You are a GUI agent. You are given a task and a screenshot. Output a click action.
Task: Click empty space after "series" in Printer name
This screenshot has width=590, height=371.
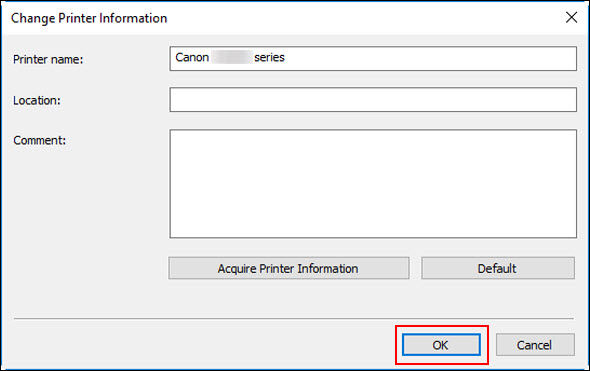[x=429, y=58]
